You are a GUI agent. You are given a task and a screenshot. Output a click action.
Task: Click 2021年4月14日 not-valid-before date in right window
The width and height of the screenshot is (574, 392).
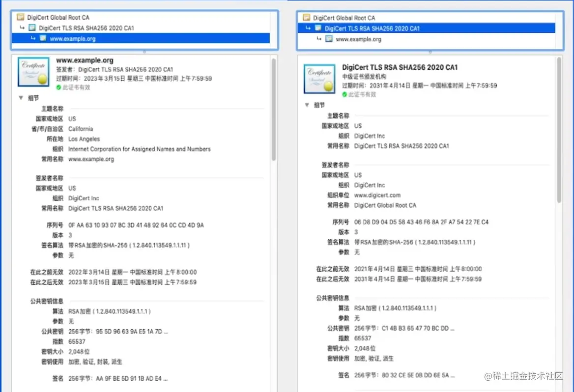pos(418,269)
